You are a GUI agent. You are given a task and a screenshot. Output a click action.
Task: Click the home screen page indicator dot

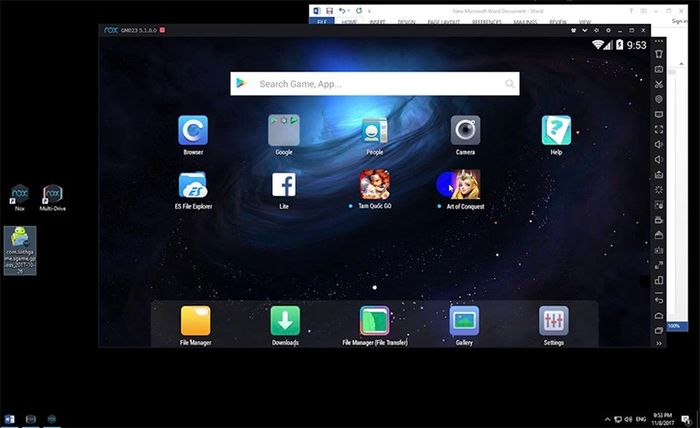[x=375, y=287]
